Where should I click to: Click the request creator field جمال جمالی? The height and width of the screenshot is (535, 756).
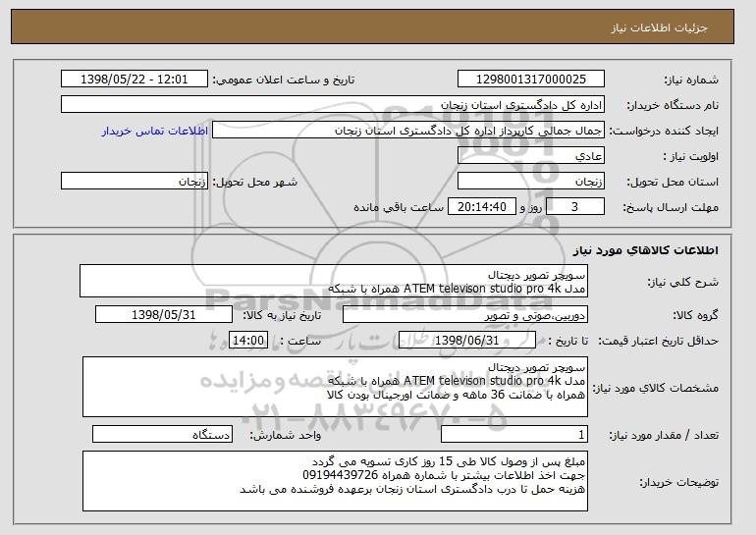tap(408, 131)
